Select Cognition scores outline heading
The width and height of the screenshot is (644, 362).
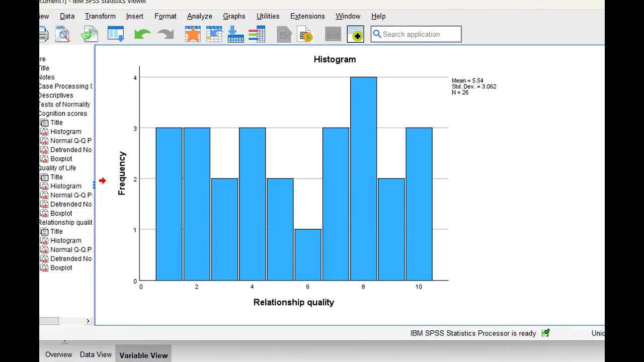click(x=63, y=114)
